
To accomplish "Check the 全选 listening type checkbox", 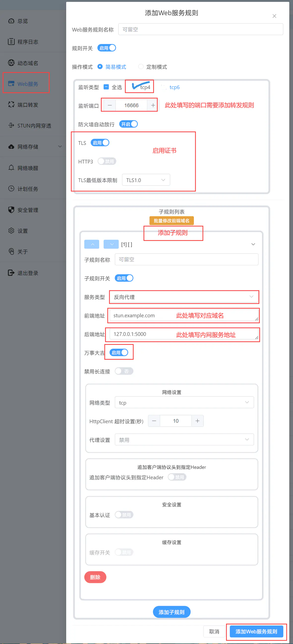I will click(106, 87).
